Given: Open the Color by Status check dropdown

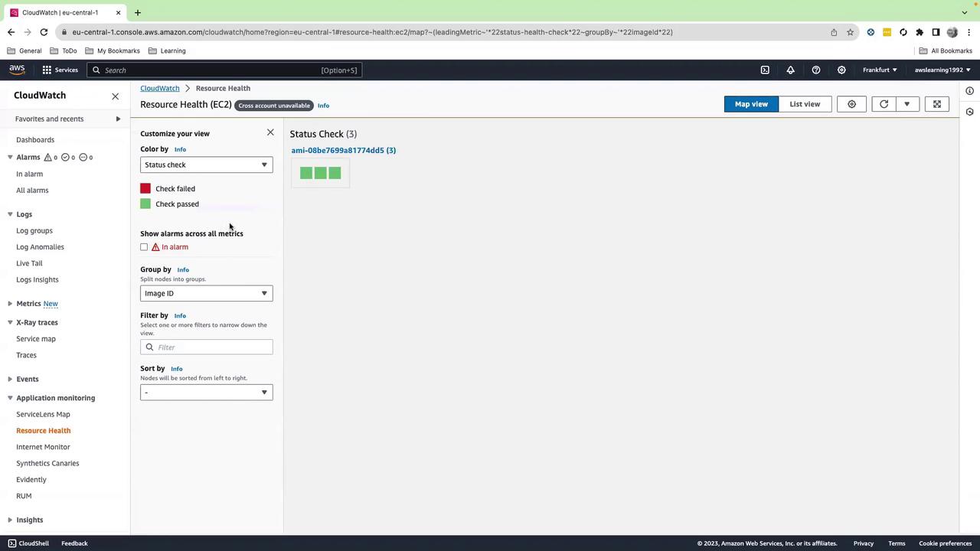Looking at the screenshot, I should click(206, 165).
